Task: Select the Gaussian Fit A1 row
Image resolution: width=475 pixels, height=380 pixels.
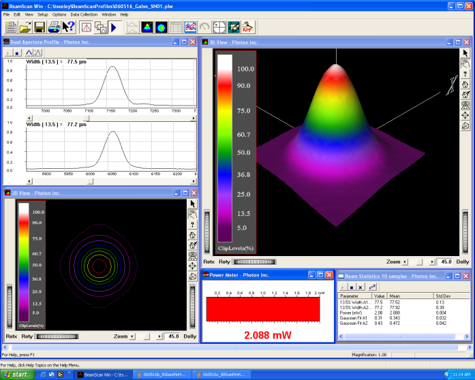Action: (404, 318)
